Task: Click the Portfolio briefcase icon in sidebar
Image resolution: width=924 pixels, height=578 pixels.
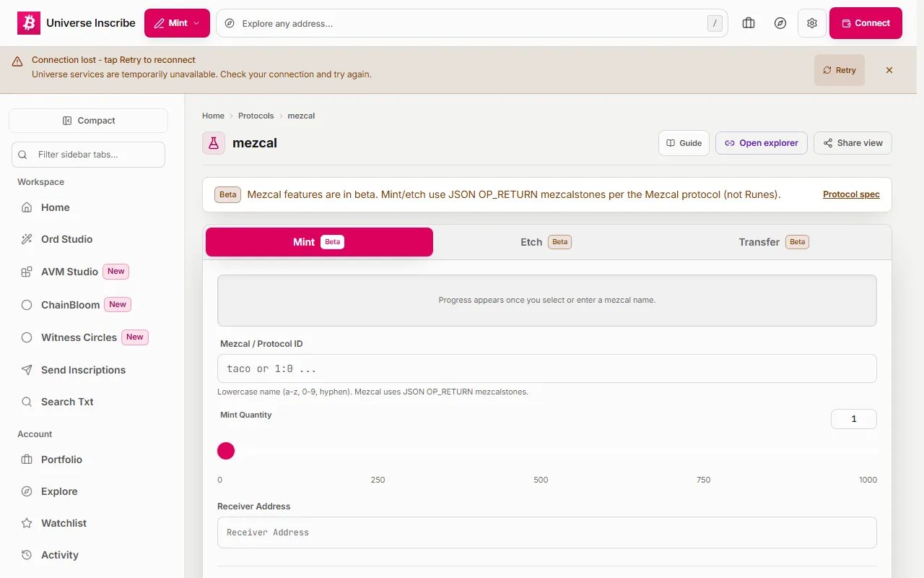Action: 27,460
